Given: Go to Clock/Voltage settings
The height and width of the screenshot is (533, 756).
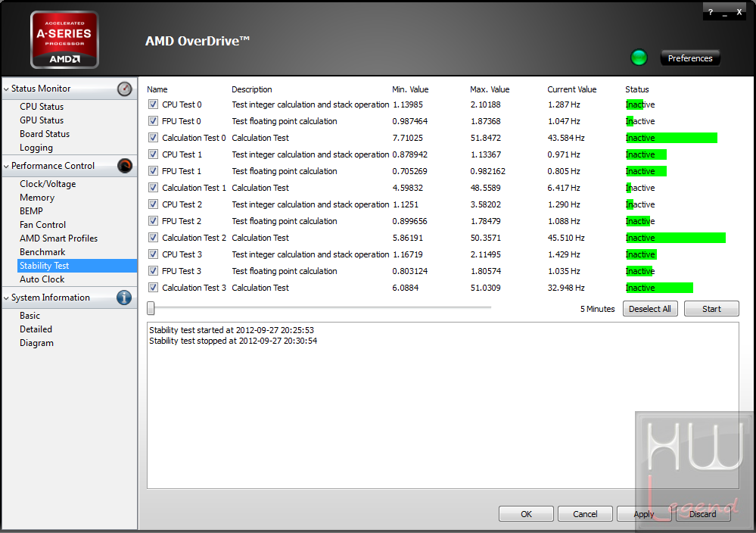Looking at the screenshot, I should pos(48,184).
